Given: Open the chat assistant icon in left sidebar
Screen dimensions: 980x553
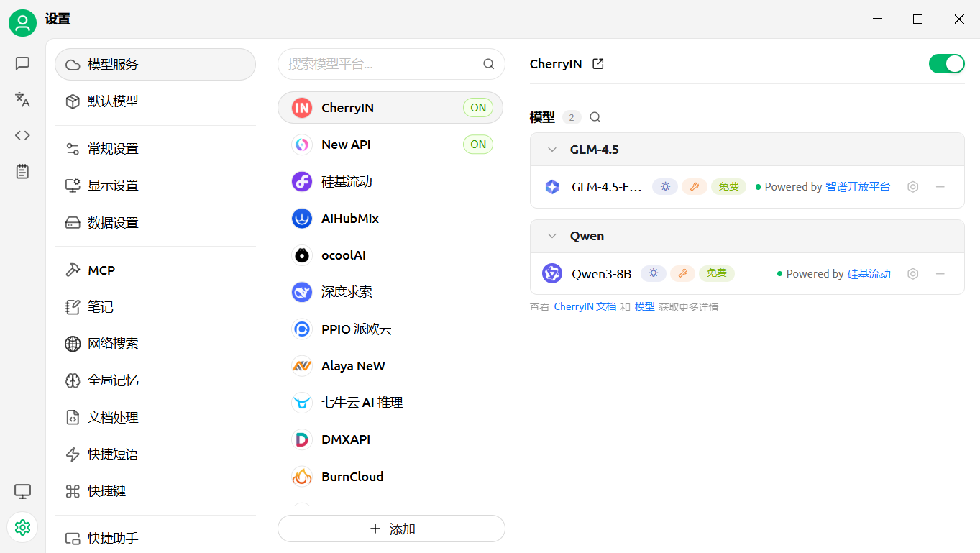Looking at the screenshot, I should (22, 63).
